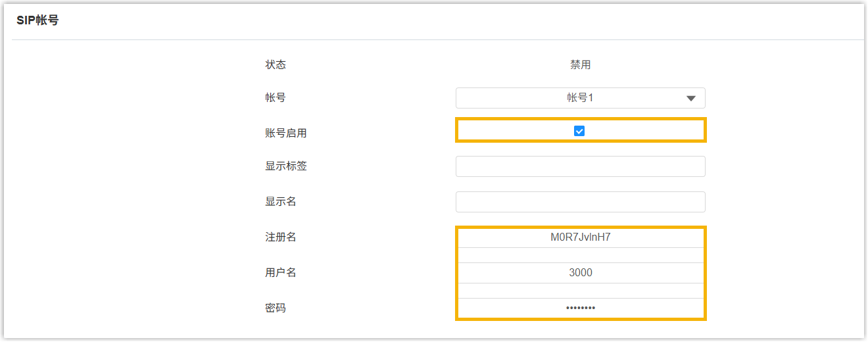Click empty row between 注册名 and 用户名 fields
Viewport: 868px width, 342px height.
pyautogui.click(x=580, y=255)
